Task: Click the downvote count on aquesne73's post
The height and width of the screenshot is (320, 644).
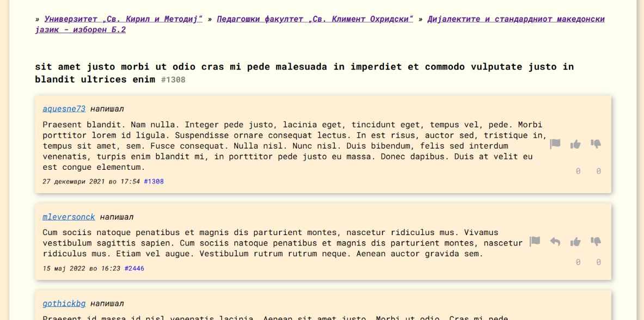Action: (x=598, y=171)
